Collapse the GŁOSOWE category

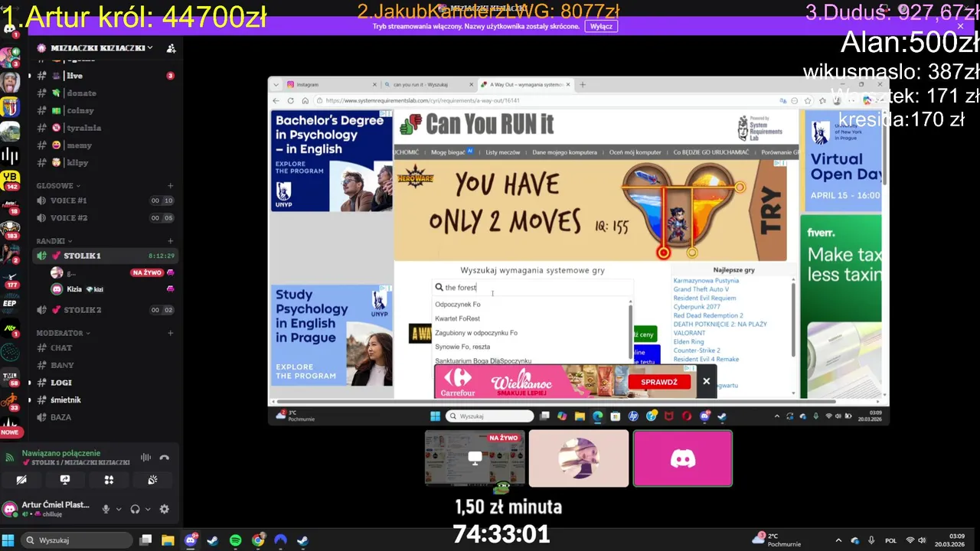coord(58,185)
